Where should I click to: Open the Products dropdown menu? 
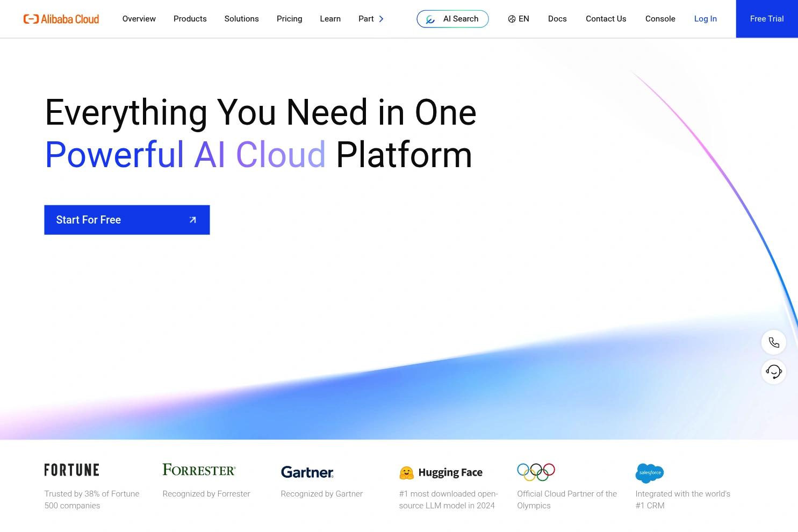[x=190, y=19]
